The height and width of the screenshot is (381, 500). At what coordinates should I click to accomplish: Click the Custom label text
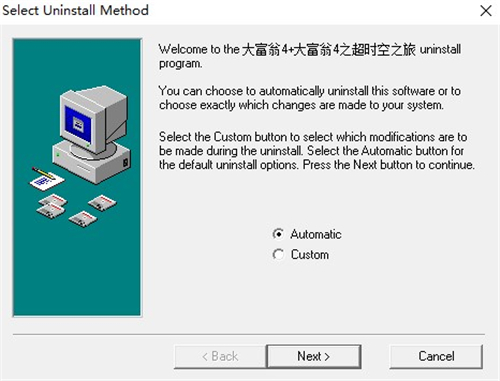[x=310, y=255]
